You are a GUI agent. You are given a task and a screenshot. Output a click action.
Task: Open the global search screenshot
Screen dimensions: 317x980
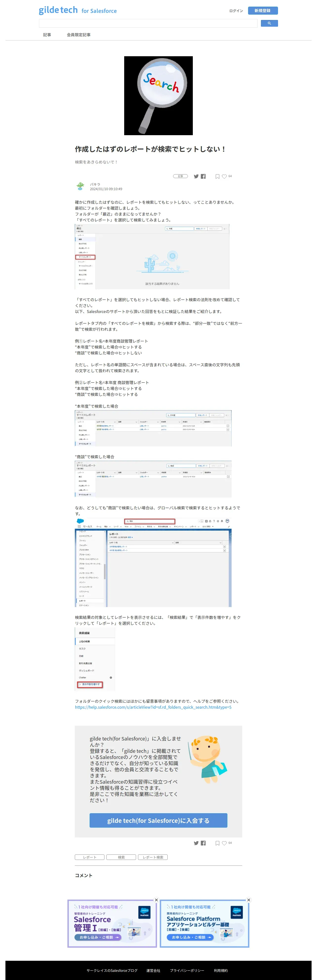pyautogui.click(x=153, y=562)
